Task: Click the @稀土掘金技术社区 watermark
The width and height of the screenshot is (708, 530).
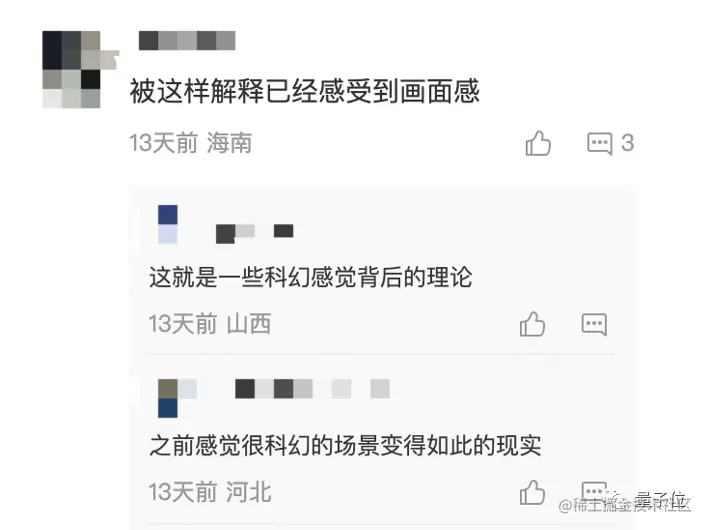Action: pyautogui.click(x=625, y=505)
